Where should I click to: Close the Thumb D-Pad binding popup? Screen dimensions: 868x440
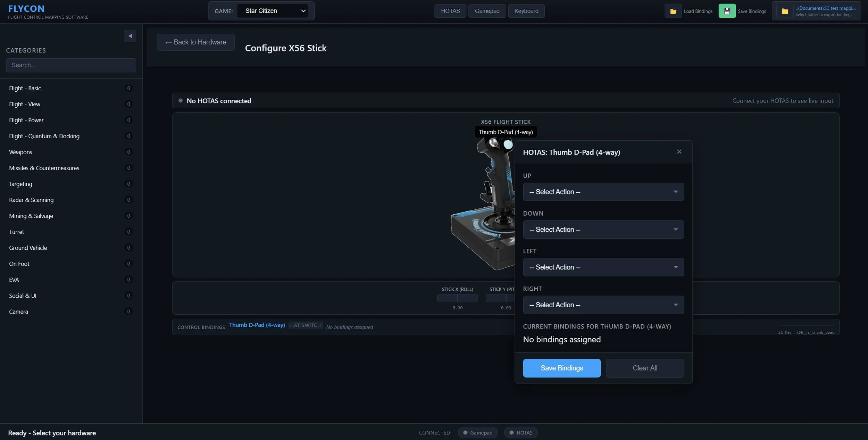[679, 152]
